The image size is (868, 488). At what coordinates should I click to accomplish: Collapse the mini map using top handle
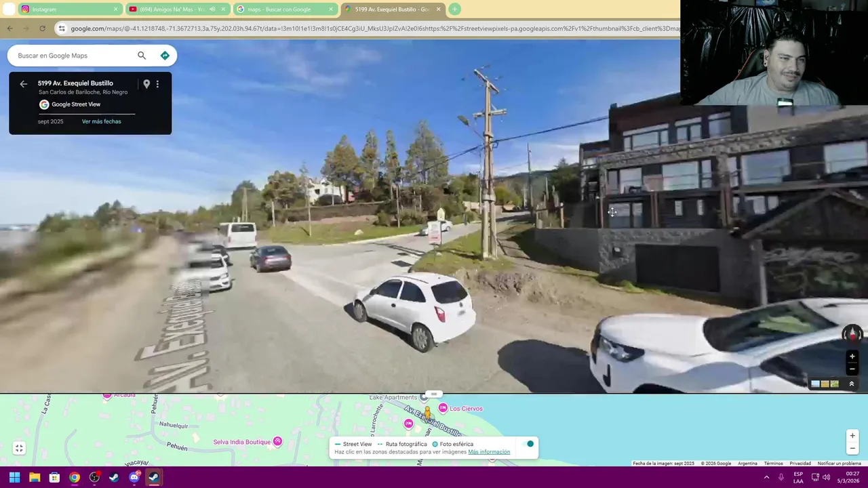pyautogui.click(x=434, y=394)
